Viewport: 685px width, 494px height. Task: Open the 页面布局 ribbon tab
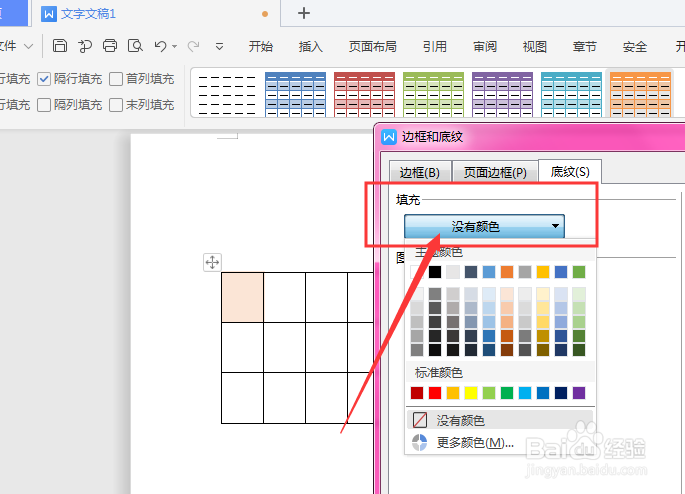(373, 46)
